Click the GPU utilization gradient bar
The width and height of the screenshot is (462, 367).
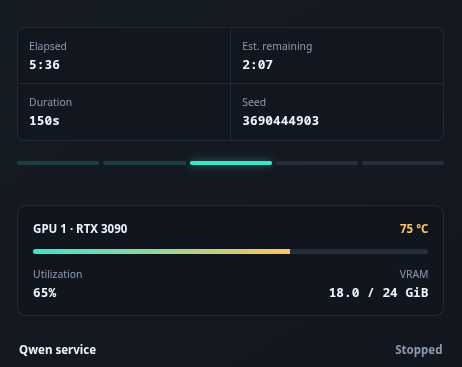tap(230, 252)
